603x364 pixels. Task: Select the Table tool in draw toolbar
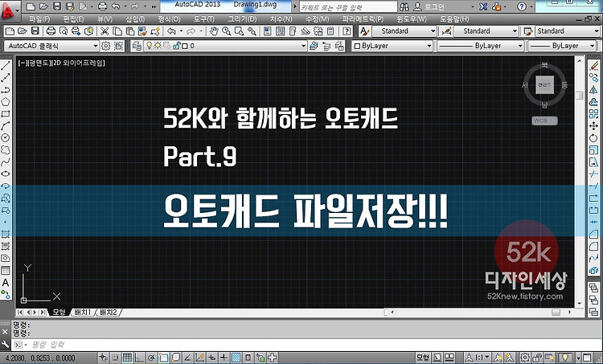point(6,270)
